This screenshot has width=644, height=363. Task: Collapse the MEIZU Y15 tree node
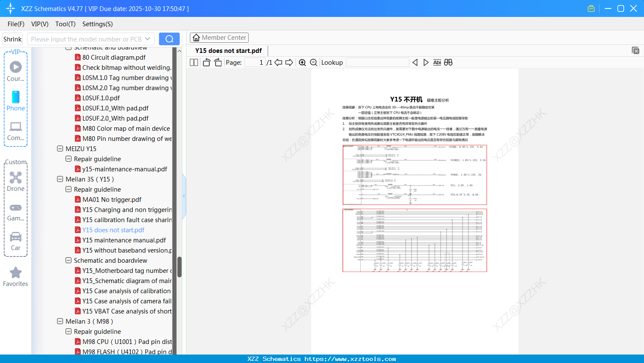tap(60, 148)
